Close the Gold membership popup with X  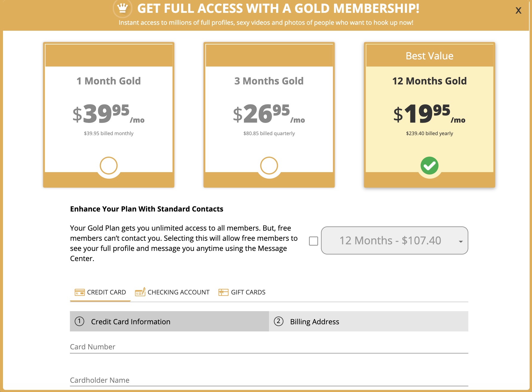518,10
